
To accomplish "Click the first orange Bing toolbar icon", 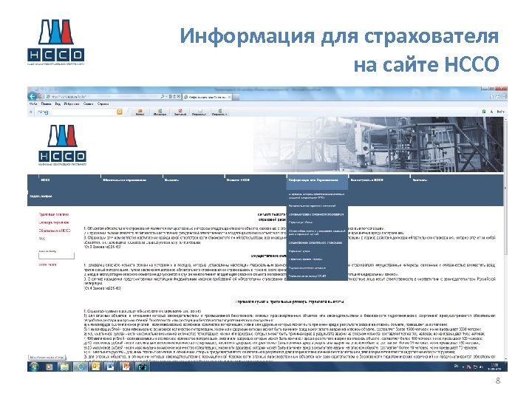I will [x=140, y=112].
